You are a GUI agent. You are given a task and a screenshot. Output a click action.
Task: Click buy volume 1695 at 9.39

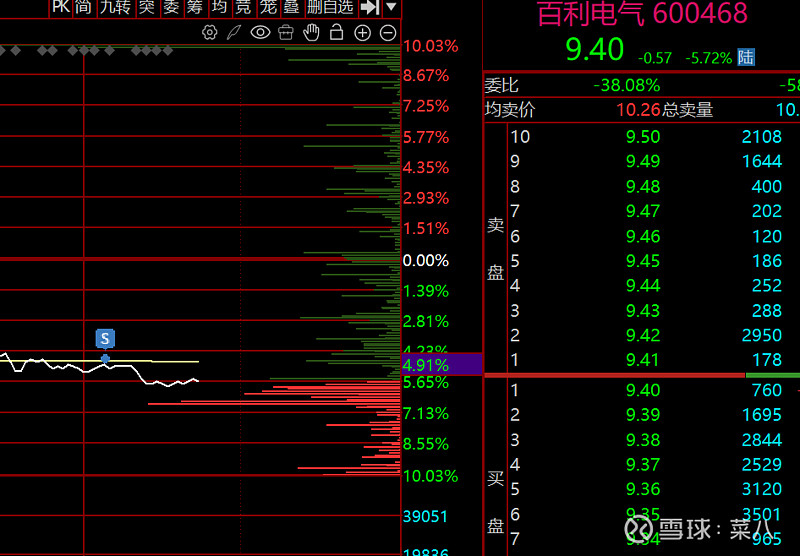(x=762, y=415)
